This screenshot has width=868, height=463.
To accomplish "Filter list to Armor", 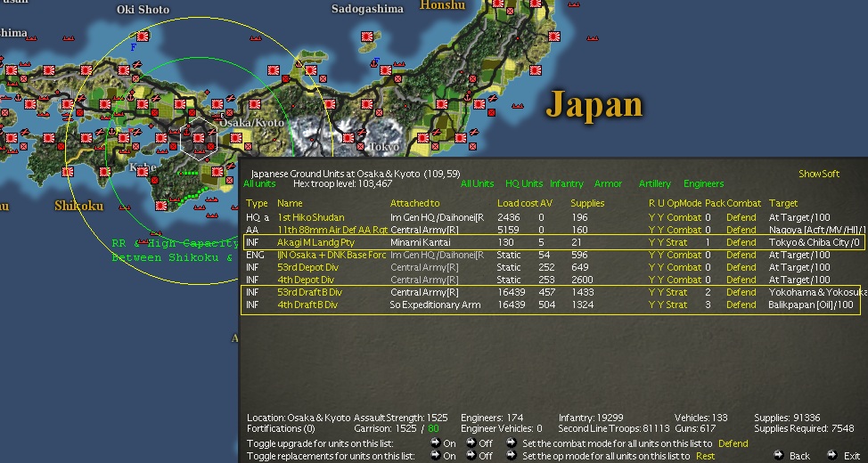I will [x=608, y=183].
